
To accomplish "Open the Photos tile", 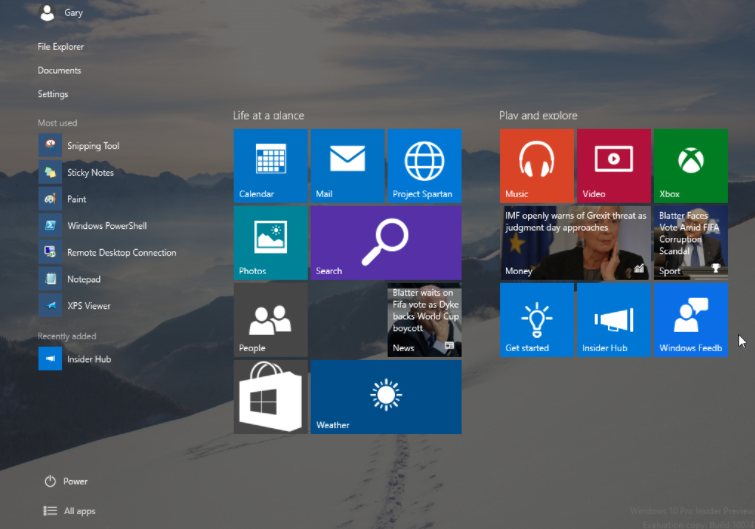I will coord(270,243).
